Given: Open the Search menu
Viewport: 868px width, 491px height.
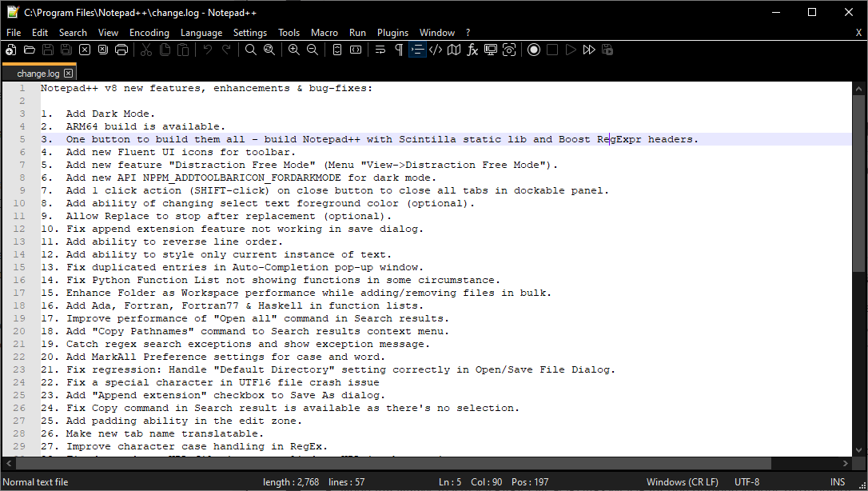Looking at the screenshot, I should 73,33.
